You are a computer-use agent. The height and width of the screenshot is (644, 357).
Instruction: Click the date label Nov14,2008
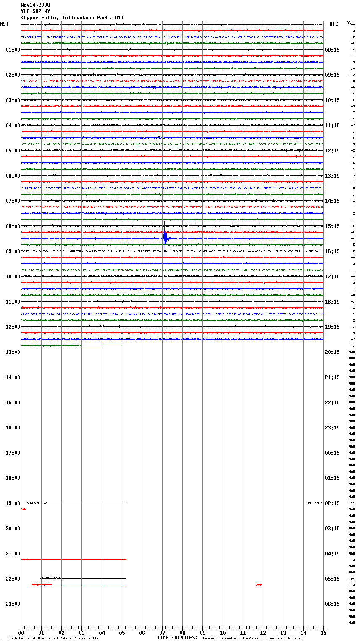pyautogui.click(x=35, y=5)
